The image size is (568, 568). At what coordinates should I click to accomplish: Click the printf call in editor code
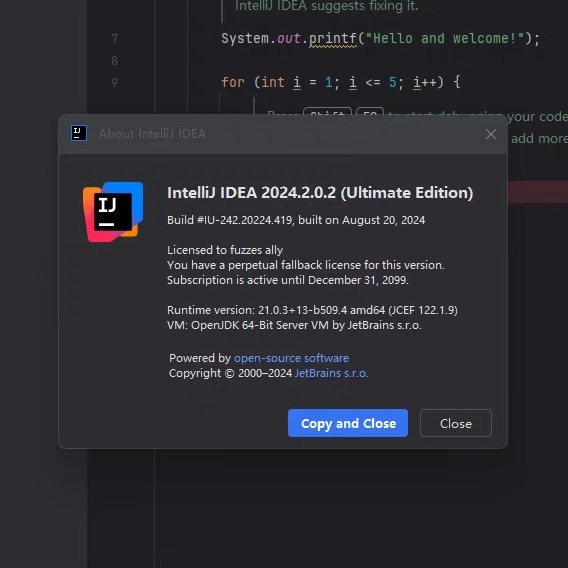pyautogui.click(x=333, y=38)
